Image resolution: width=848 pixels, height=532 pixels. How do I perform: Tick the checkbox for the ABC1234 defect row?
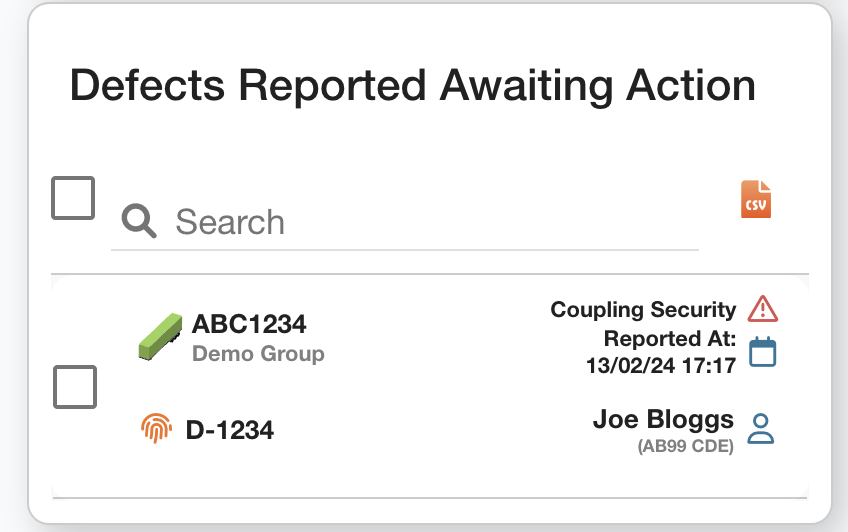(75, 387)
